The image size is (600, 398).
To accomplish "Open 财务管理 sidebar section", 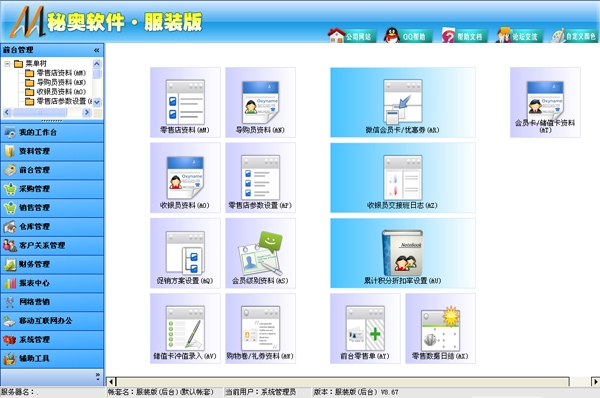I will (x=52, y=264).
